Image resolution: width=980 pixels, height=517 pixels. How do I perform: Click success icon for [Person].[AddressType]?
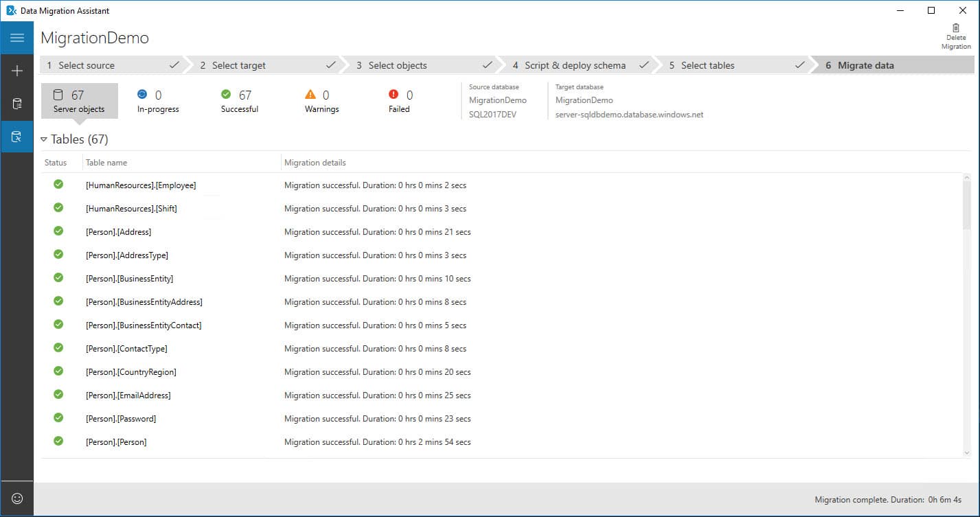coord(58,254)
